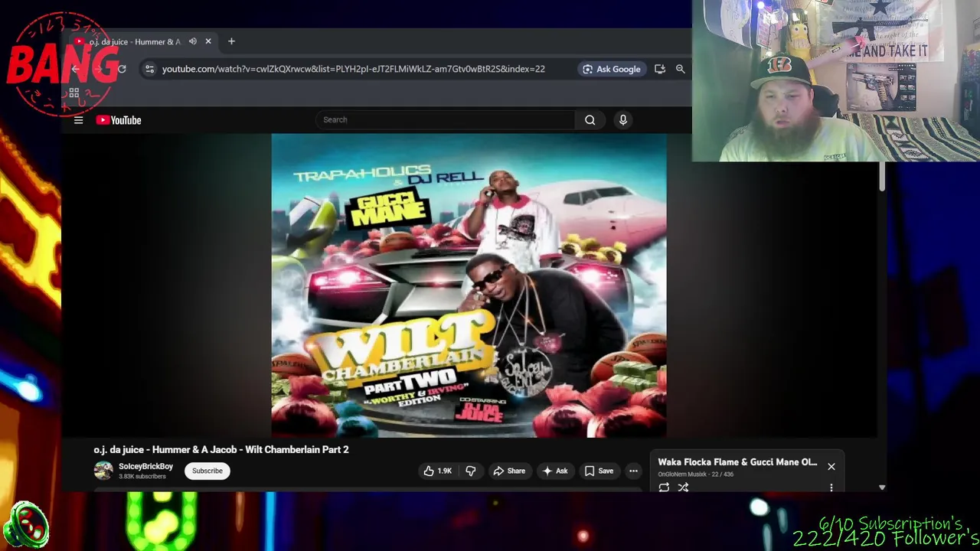Install app using the address bar install icon

660,69
